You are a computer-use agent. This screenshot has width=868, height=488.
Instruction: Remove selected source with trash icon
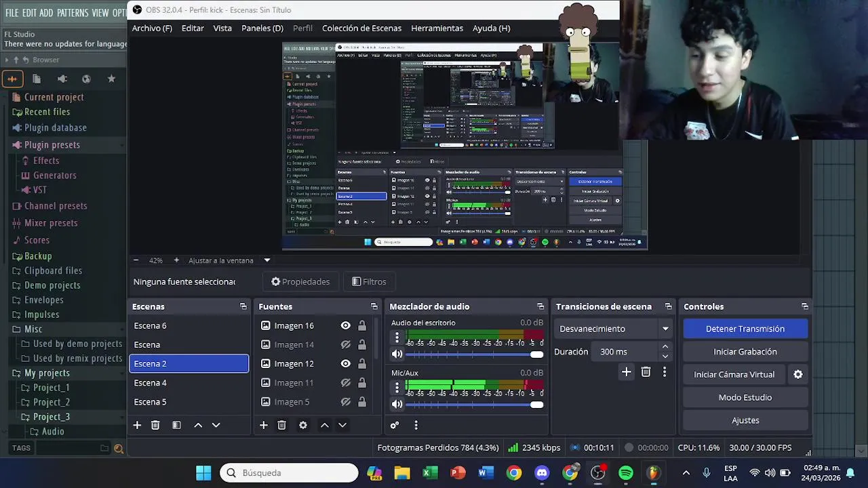281,425
